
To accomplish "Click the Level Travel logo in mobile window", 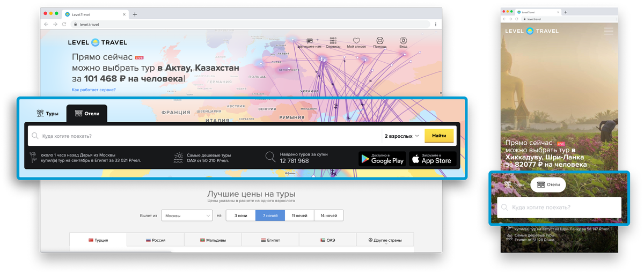I will (x=532, y=31).
